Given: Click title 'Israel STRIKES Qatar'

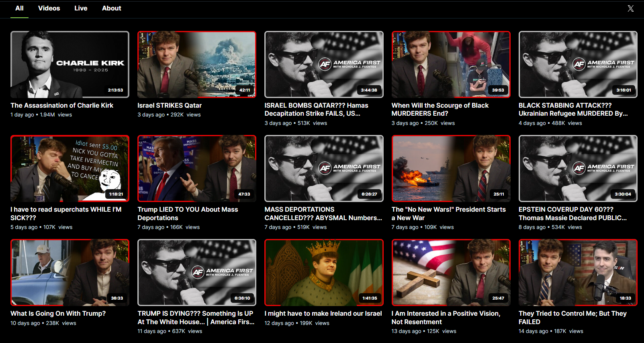Looking at the screenshot, I should [170, 105].
